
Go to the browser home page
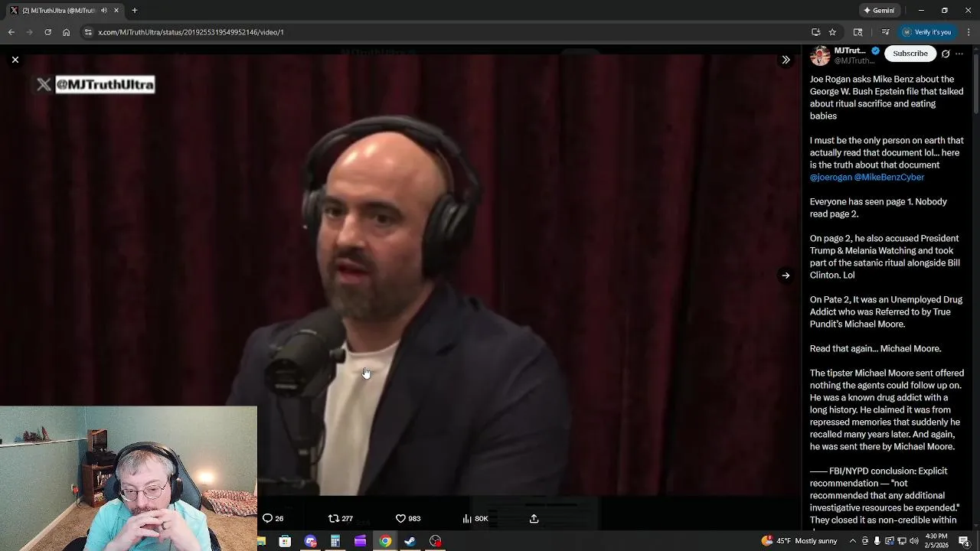pyautogui.click(x=67, y=32)
